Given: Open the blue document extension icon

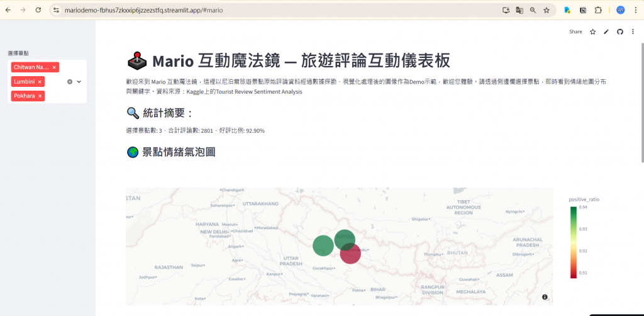Looking at the screenshot, I should pos(568,10).
